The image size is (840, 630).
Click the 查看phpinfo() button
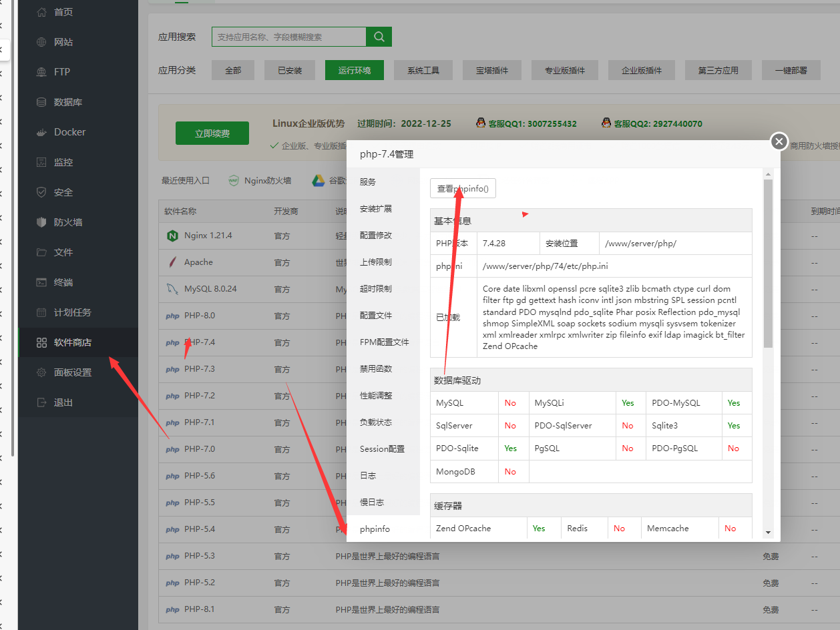[463, 189]
